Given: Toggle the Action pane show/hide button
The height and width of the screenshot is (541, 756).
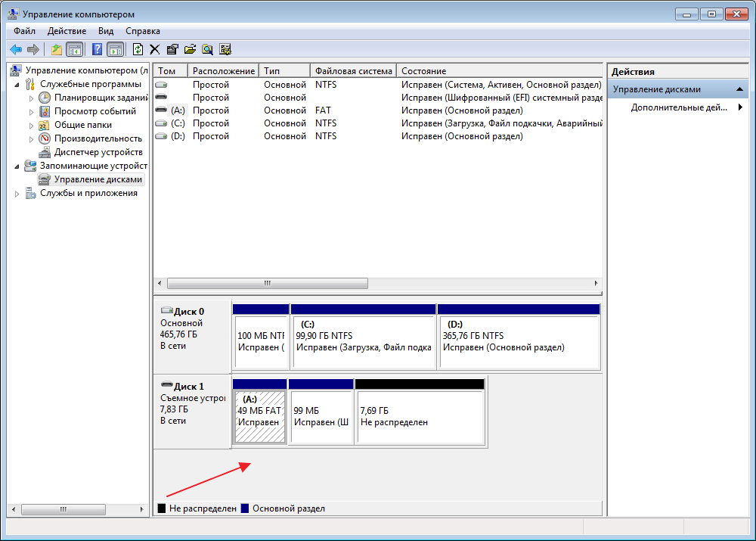Looking at the screenshot, I should [115, 49].
